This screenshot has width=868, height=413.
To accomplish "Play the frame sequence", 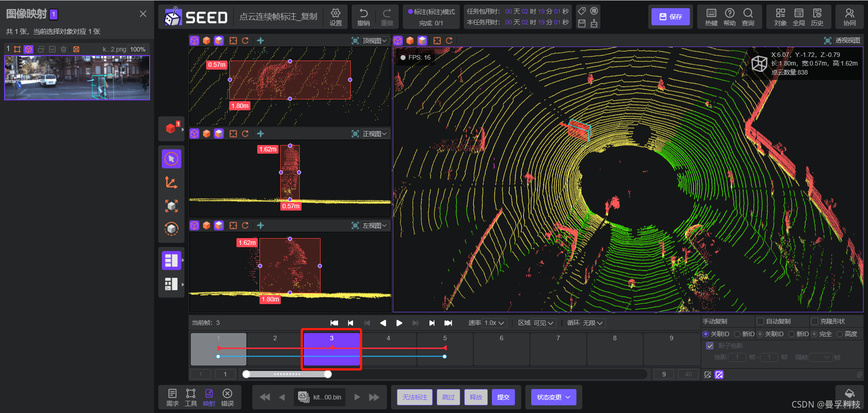I will click(x=399, y=323).
